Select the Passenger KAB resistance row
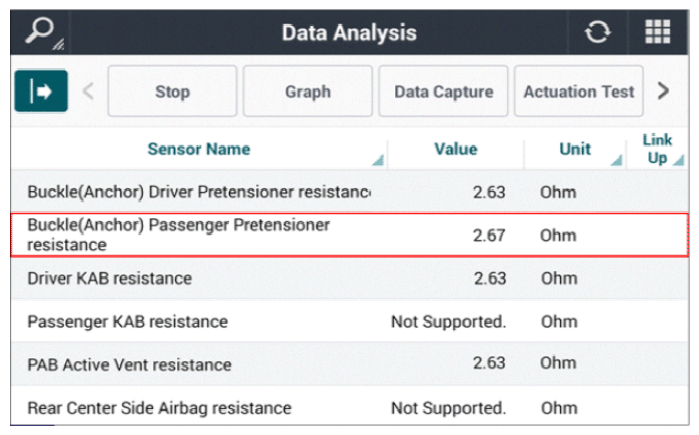 coord(350,321)
